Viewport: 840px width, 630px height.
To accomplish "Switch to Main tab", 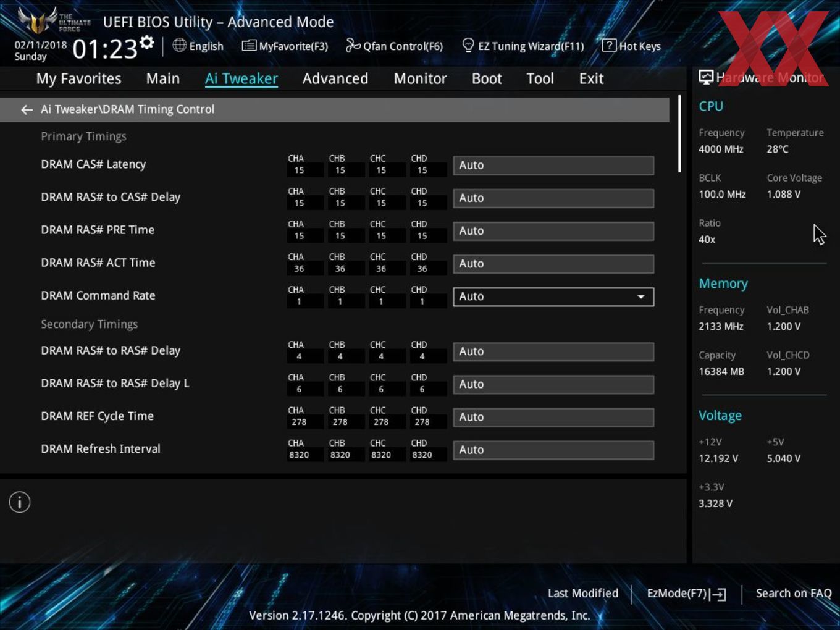I will pos(163,79).
